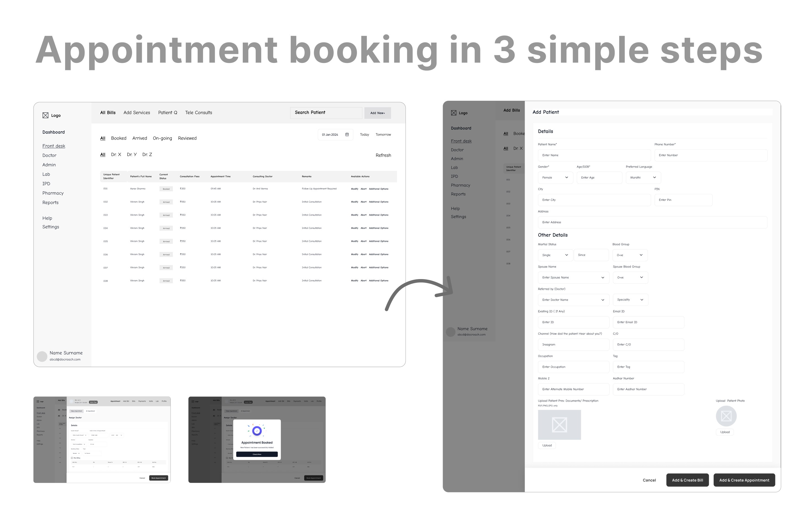The image size is (812, 513).
Task: Click the Add New+ button
Action: pos(377,113)
